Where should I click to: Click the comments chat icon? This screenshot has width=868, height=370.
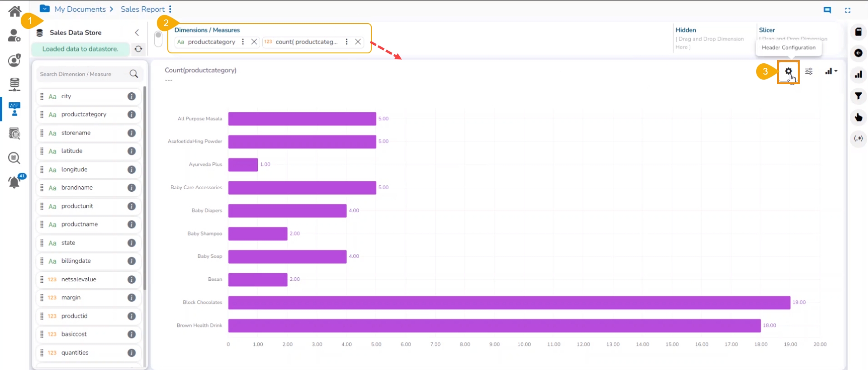(x=827, y=10)
